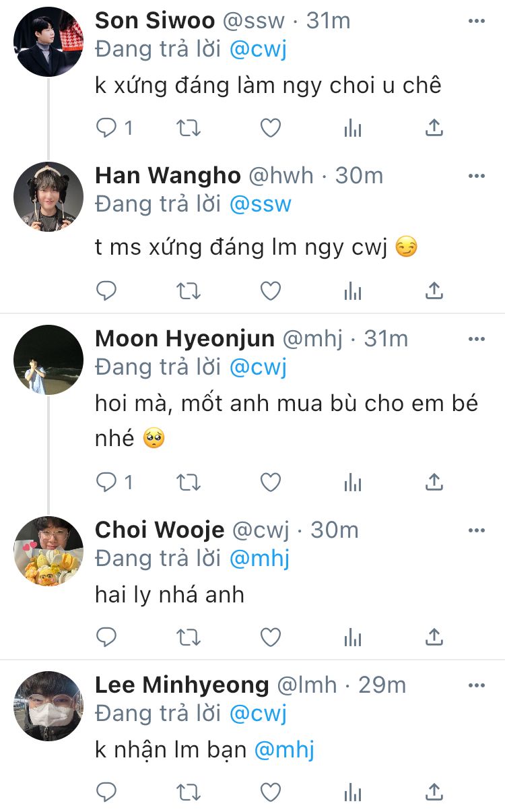View analytics on Son Siwoo's tweet
The height and width of the screenshot is (812, 505).
click(353, 127)
